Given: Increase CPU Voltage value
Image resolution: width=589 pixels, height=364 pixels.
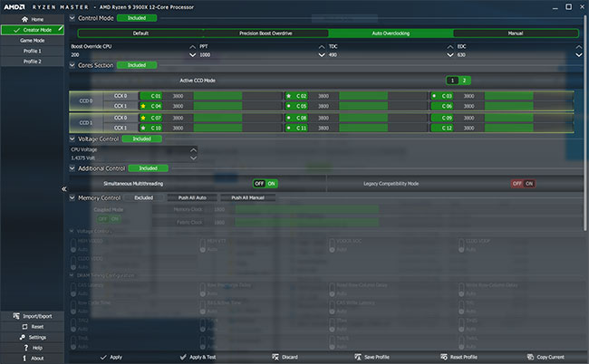Looking at the screenshot, I should tap(193, 150).
